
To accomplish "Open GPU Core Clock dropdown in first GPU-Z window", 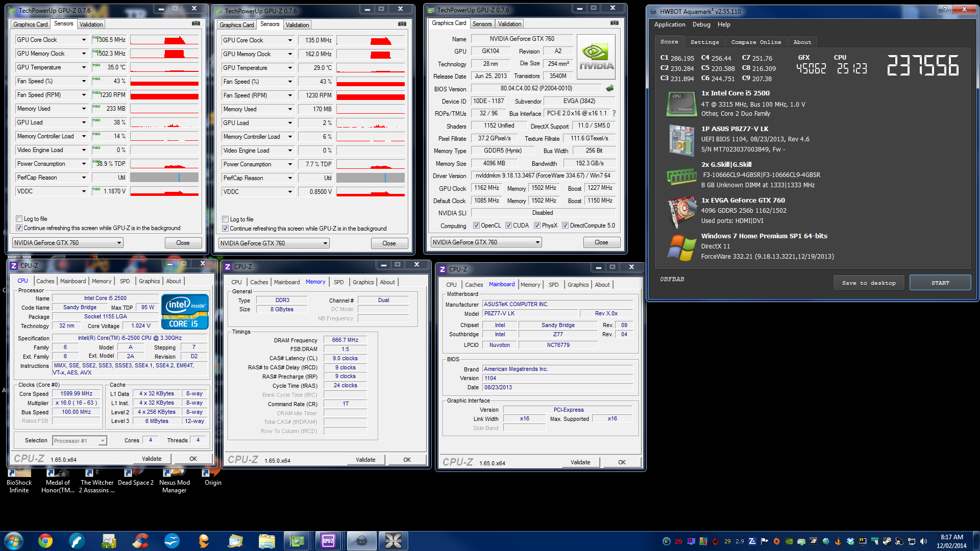I will click(84, 40).
